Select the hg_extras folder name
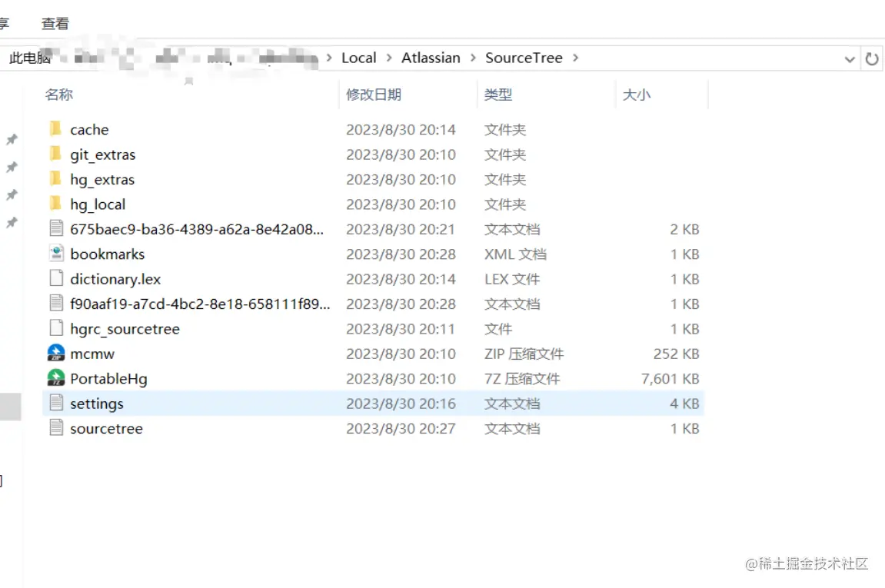This screenshot has height=588, width=885. point(102,179)
